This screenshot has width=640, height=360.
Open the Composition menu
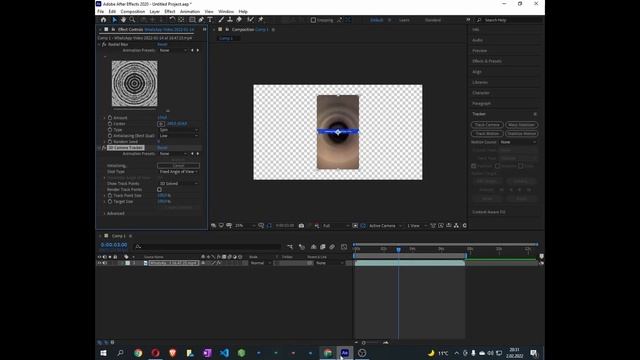pos(133,11)
